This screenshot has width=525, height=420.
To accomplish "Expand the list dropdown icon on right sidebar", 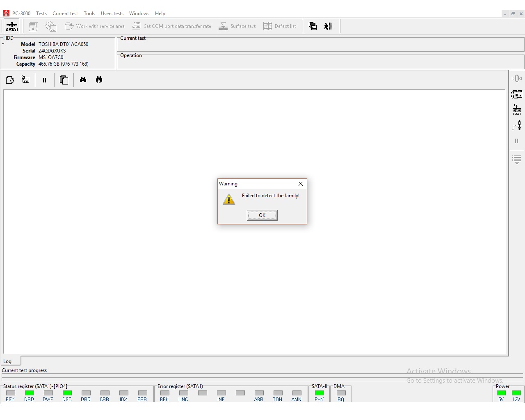I will coord(517,160).
